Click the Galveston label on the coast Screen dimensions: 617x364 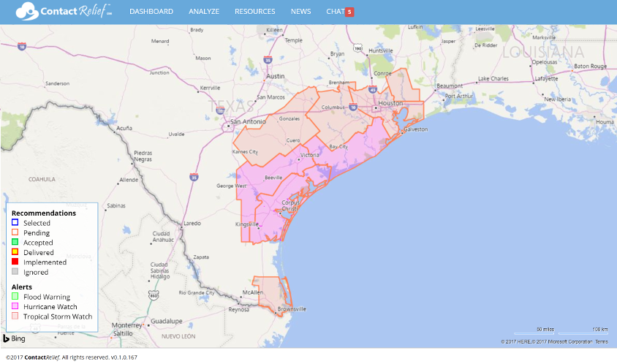pos(415,129)
